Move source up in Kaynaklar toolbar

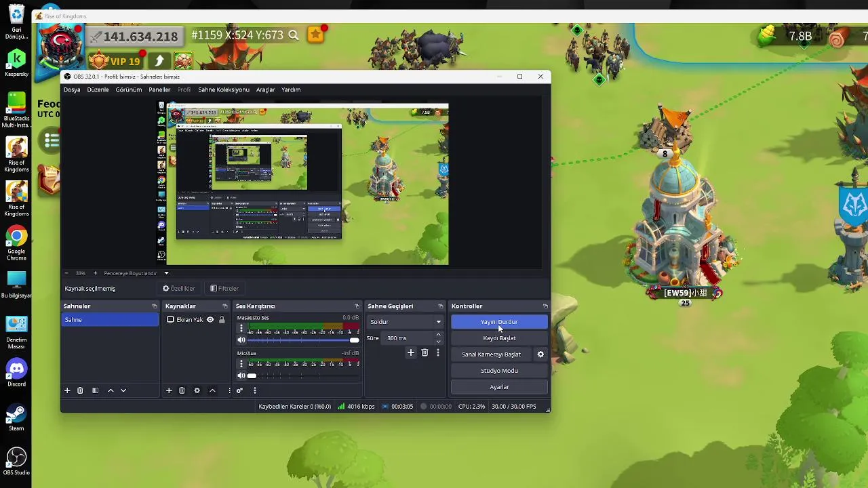(212, 390)
